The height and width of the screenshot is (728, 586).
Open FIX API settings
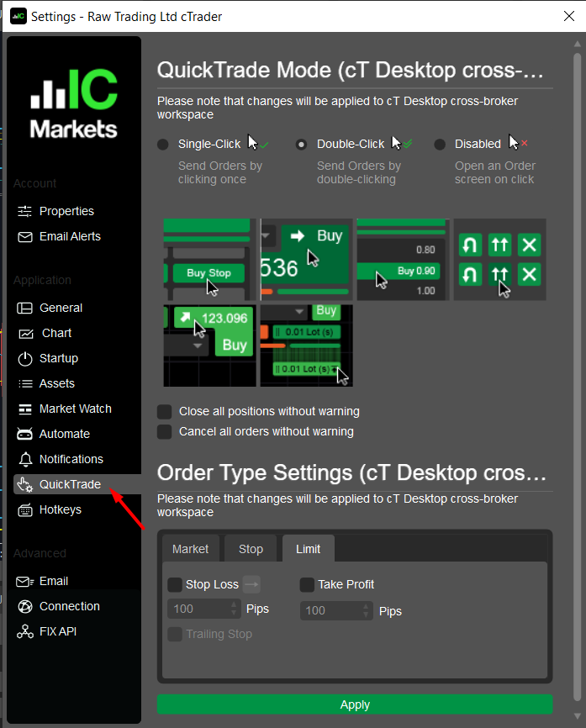point(57,631)
